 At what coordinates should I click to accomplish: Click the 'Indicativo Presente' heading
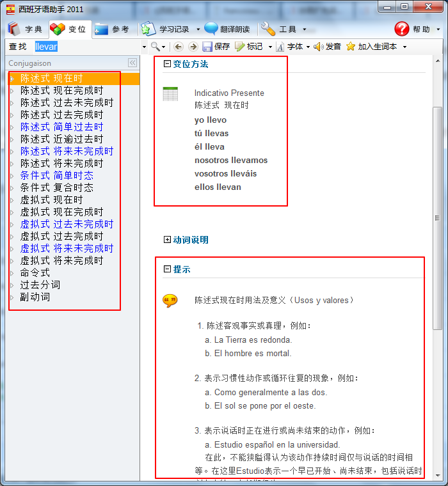tap(229, 93)
